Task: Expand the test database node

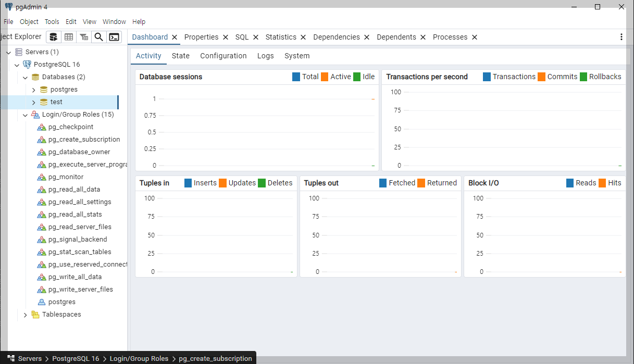Action: [x=33, y=102]
